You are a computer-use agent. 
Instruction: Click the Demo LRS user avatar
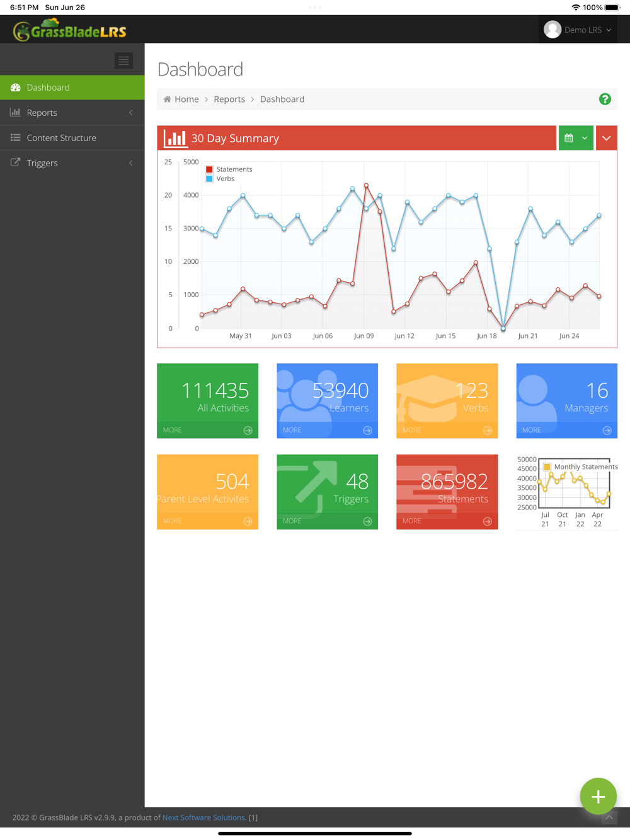[x=553, y=30]
